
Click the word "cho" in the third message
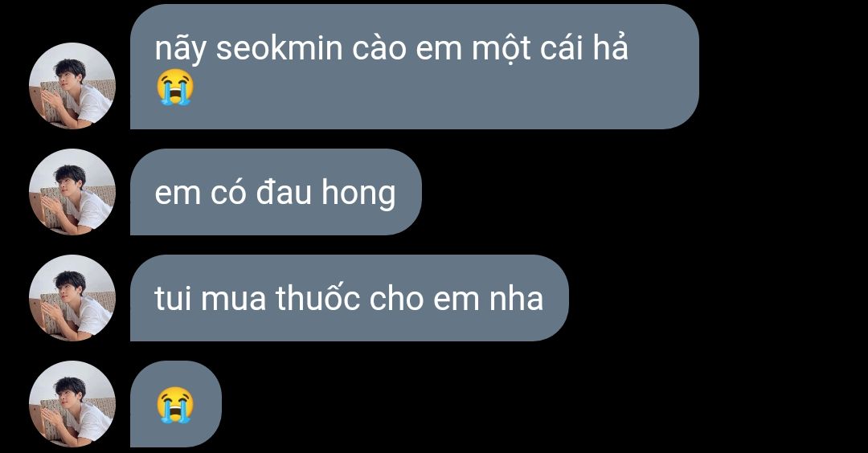coord(396,299)
